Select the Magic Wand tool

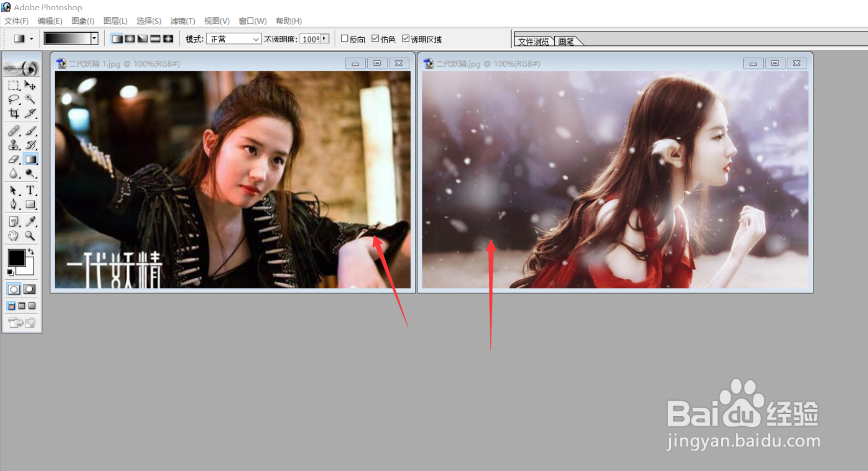30,99
